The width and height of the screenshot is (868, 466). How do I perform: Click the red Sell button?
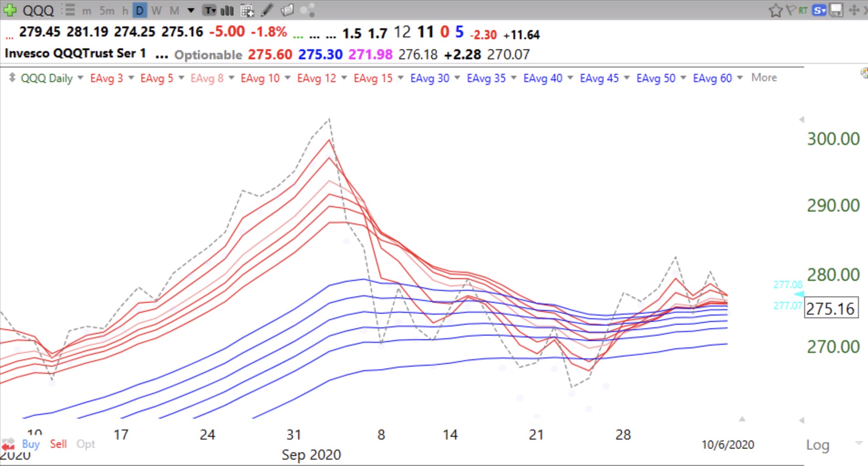tap(58, 444)
